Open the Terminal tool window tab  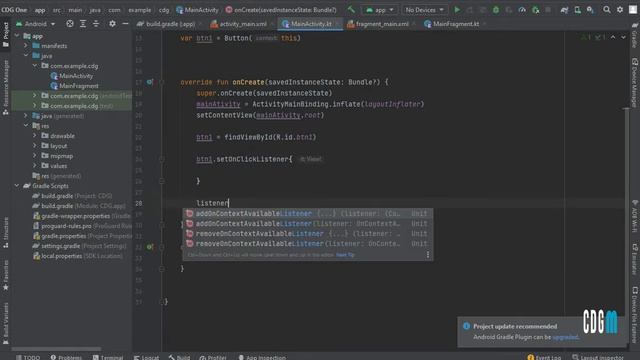[x=107, y=357]
